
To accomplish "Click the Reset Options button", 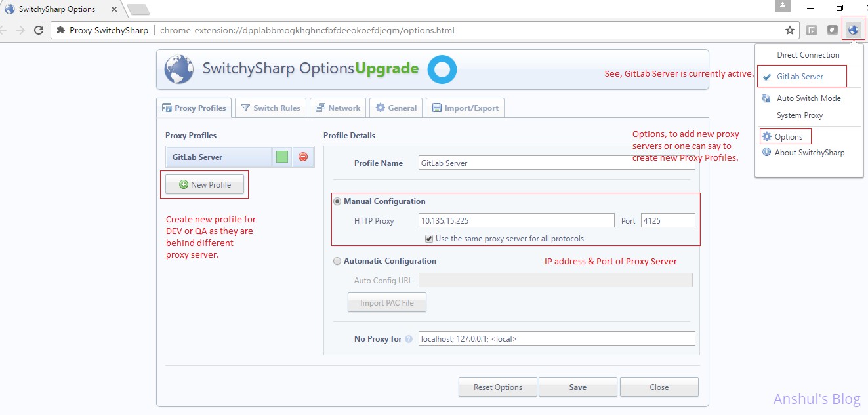I will click(x=498, y=387).
